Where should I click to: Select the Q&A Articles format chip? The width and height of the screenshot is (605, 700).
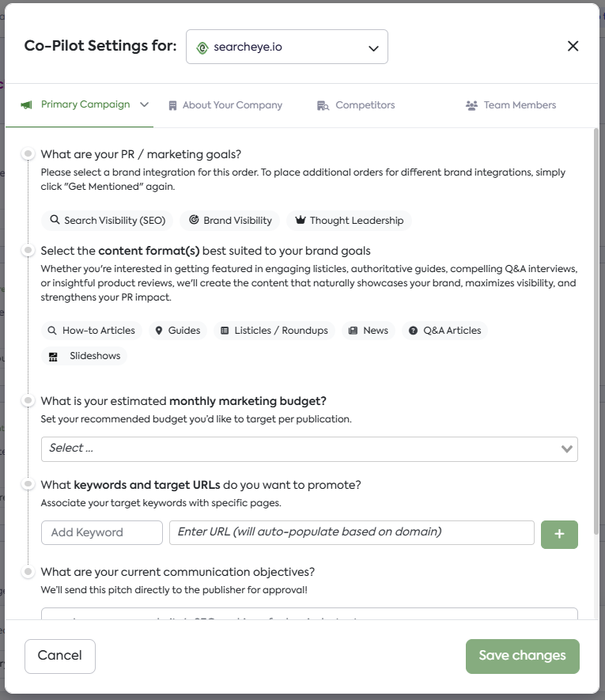tap(444, 331)
